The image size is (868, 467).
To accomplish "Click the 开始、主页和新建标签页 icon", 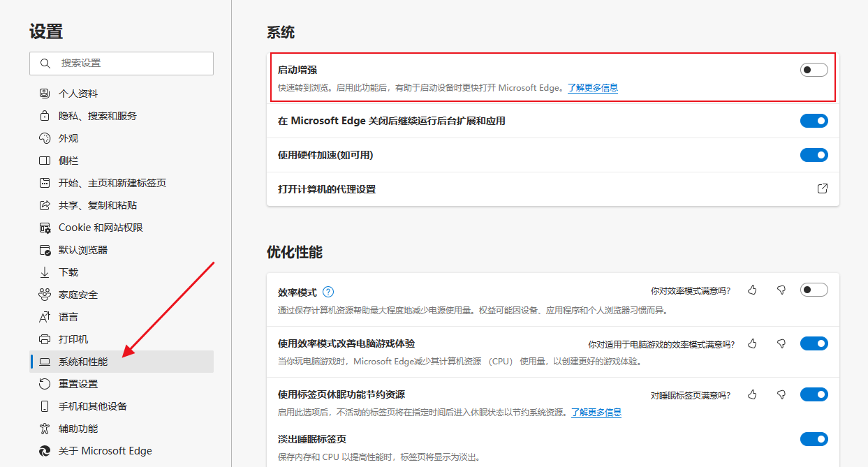I will coord(45,183).
